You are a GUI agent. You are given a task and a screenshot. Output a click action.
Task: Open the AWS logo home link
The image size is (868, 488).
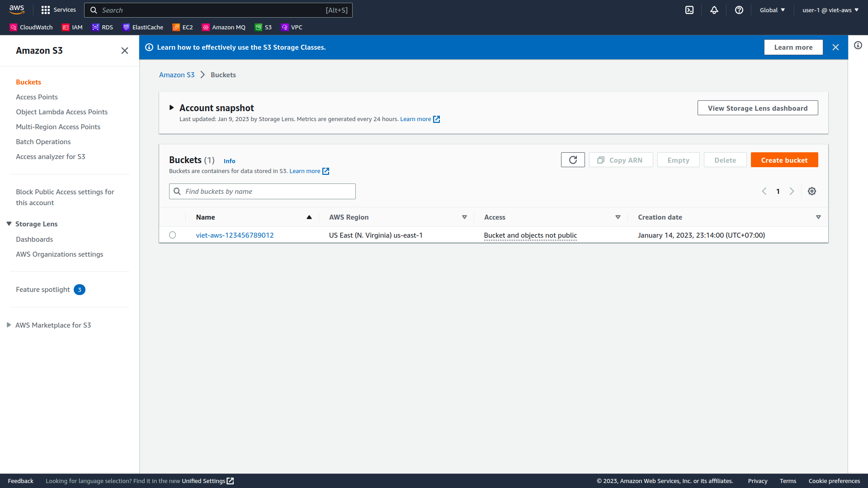click(17, 9)
